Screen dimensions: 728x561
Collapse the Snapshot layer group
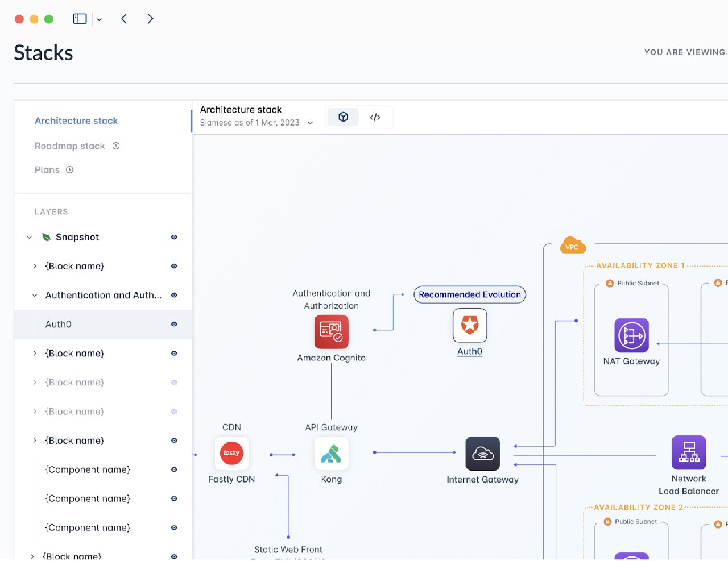click(x=30, y=237)
